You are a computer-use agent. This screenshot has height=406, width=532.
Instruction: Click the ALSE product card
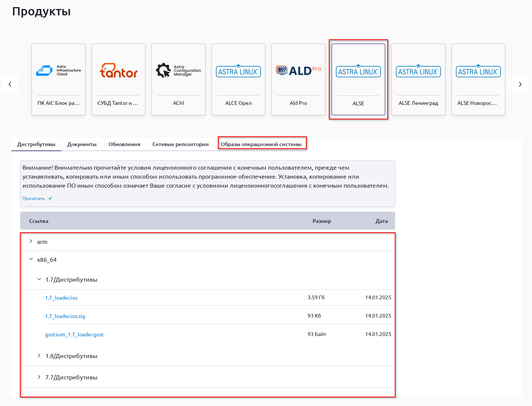click(358, 79)
